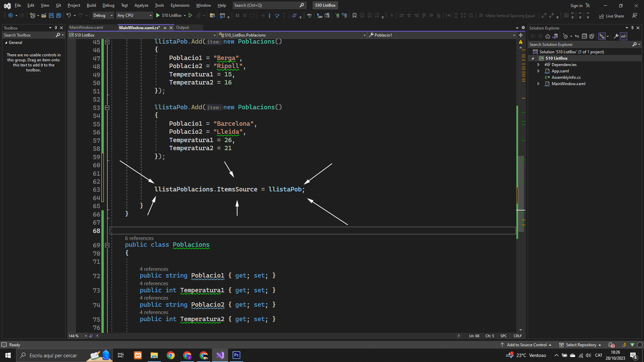Toggle the Toolbox auto-hide pin
The image size is (644, 362).
coord(56,28)
